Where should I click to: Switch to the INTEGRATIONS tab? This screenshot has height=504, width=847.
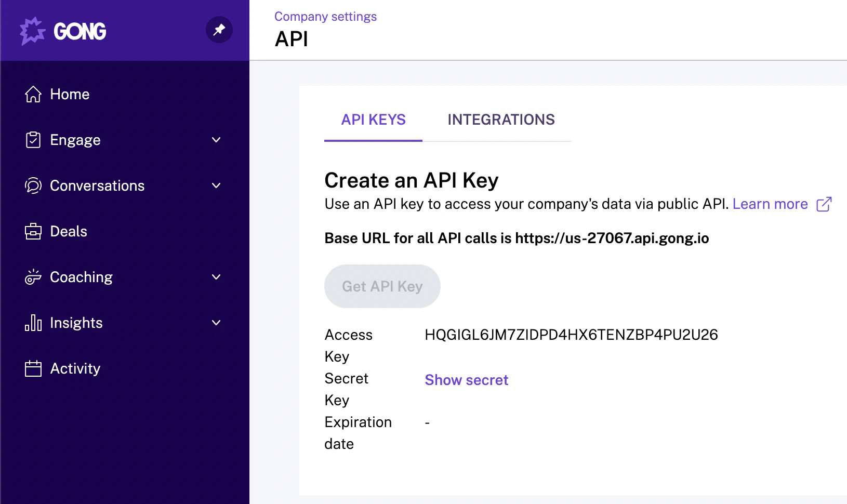click(x=500, y=120)
